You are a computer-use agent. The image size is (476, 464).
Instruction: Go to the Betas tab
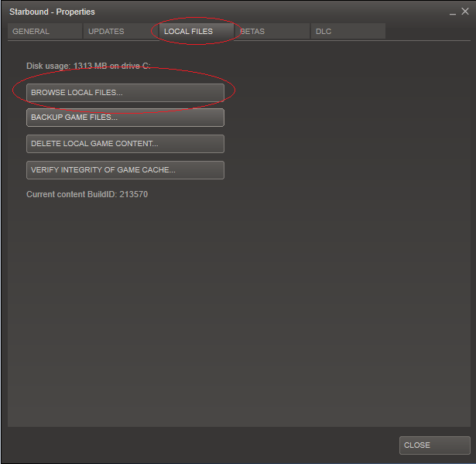point(272,31)
